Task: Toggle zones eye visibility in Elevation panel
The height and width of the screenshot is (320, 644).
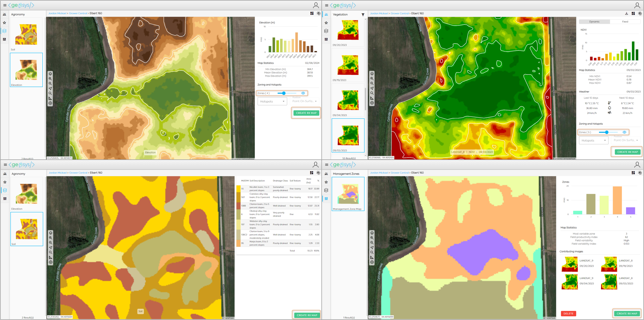Action: (303, 93)
